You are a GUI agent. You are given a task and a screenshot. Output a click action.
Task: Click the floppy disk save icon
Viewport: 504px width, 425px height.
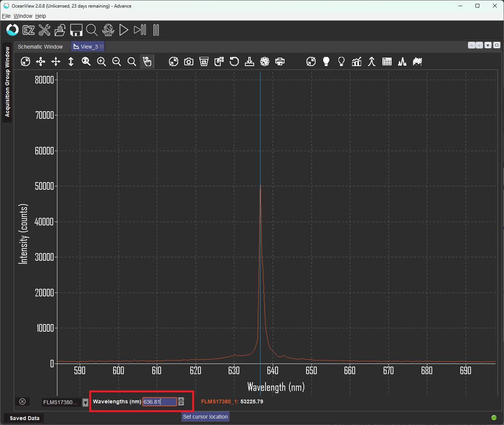pos(76,30)
